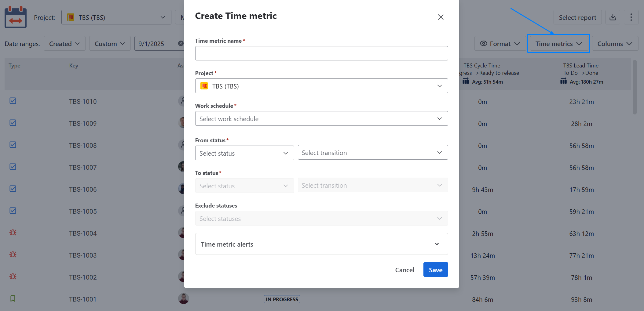This screenshot has height=311, width=644.
Task: Click the Save button
Action: coord(435,270)
